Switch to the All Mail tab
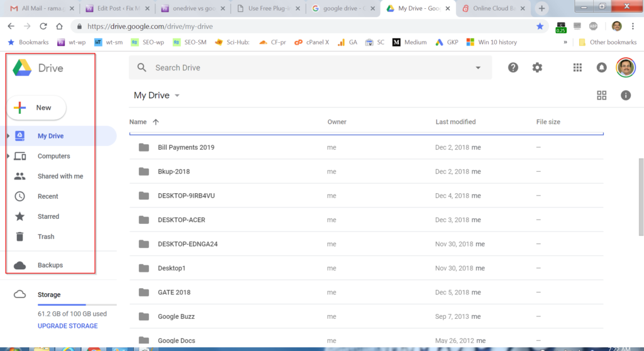 click(42, 8)
